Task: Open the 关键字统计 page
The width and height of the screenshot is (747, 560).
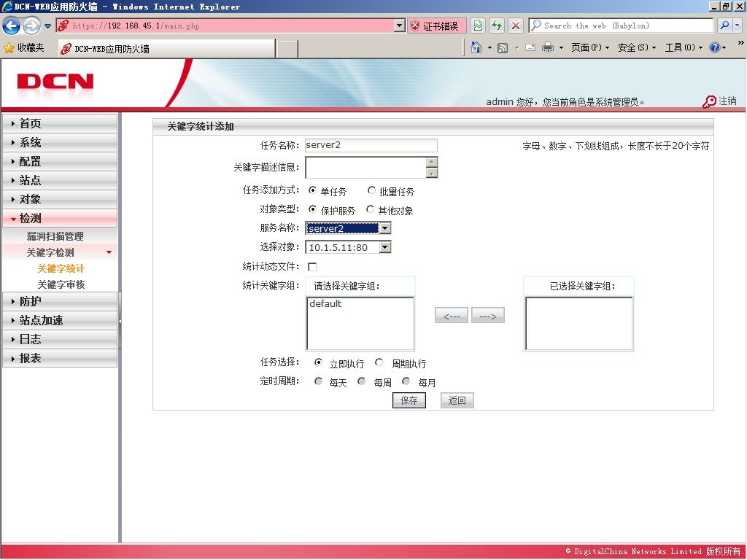Action: [61, 268]
